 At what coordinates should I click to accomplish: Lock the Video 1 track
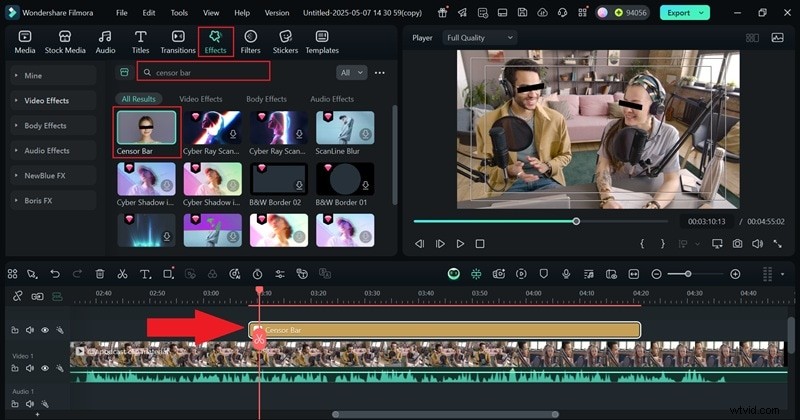click(15, 368)
